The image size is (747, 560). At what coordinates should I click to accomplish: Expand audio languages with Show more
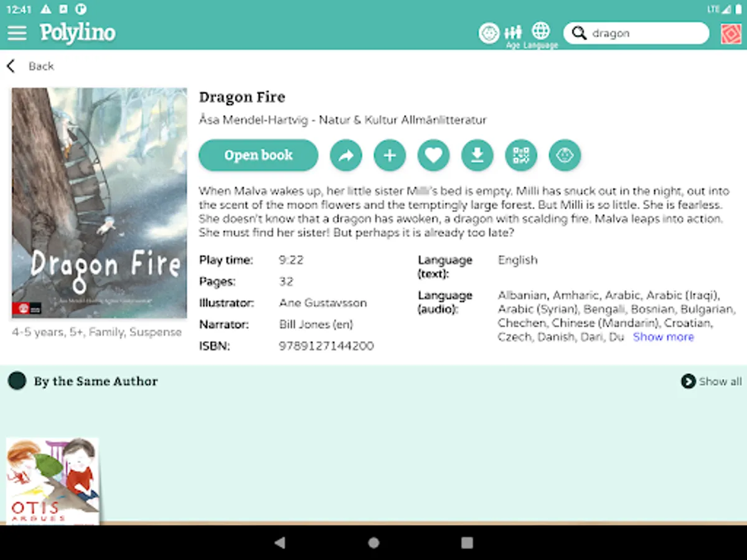[x=663, y=337]
